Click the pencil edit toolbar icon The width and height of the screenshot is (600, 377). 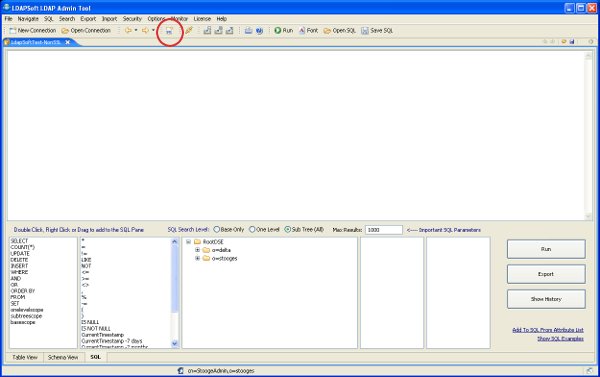tap(189, 31)
